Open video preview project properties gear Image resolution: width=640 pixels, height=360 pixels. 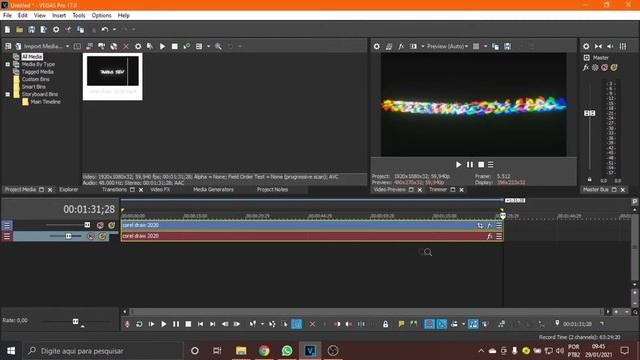376,47
